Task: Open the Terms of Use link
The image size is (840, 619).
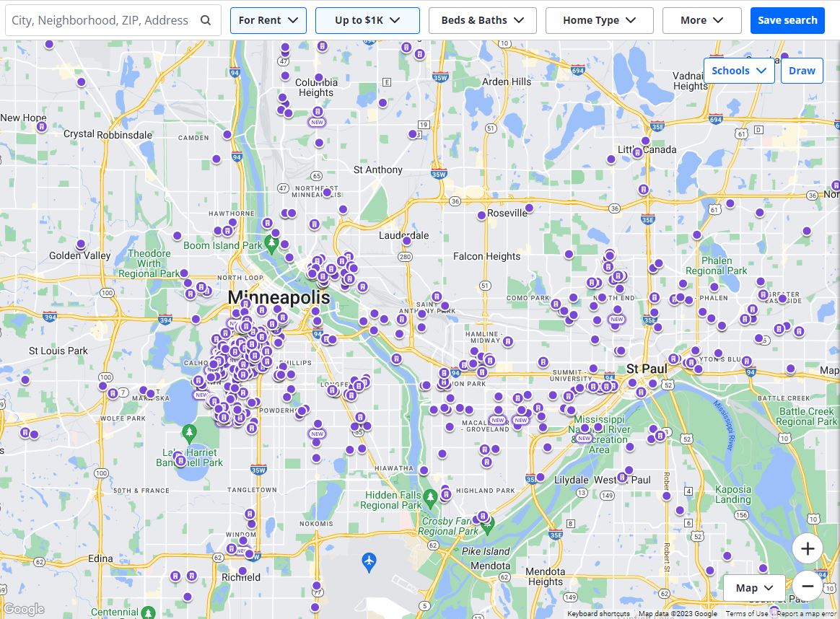Action: pos(746,614)
